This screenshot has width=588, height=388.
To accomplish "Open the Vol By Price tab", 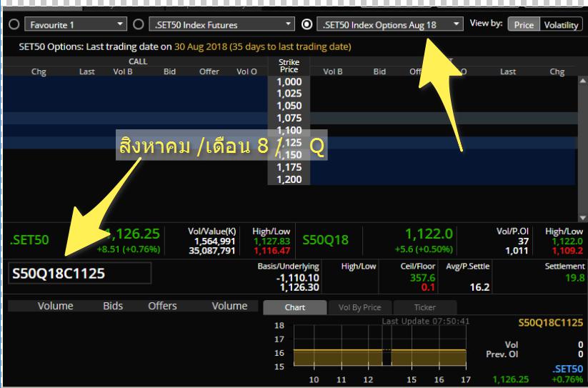I will click(x=359, y=307).
